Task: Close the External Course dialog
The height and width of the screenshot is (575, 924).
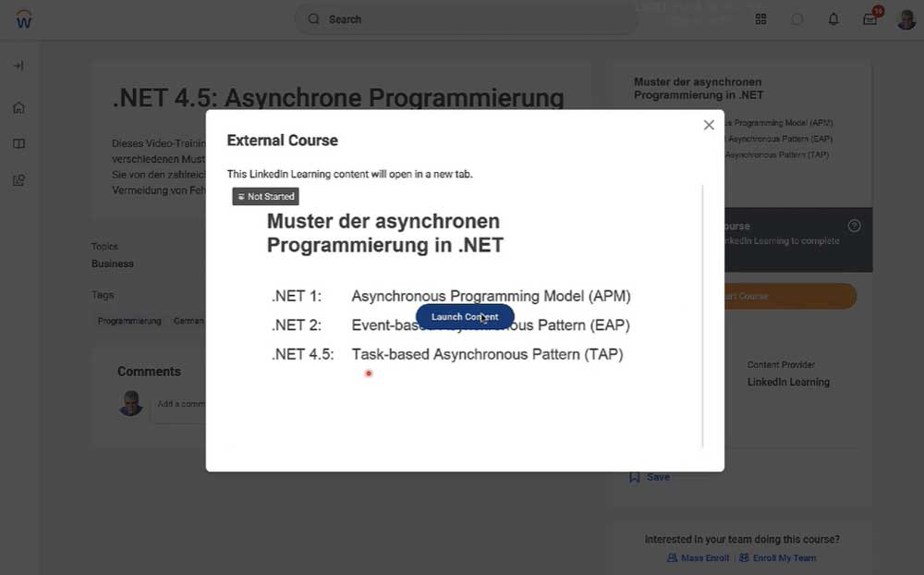Action: [x=709, y=125]
